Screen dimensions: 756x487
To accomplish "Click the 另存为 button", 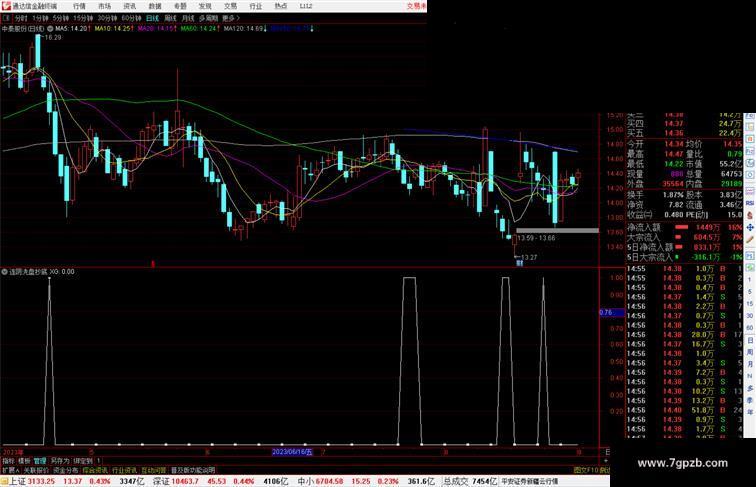I will [x=60, y=461].
